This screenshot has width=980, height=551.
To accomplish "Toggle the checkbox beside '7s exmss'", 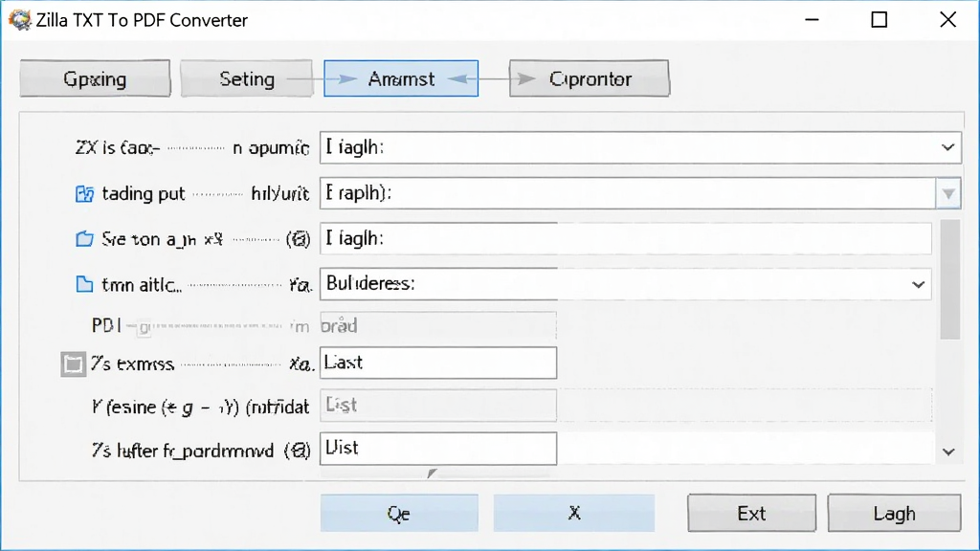I will (73, 364).
